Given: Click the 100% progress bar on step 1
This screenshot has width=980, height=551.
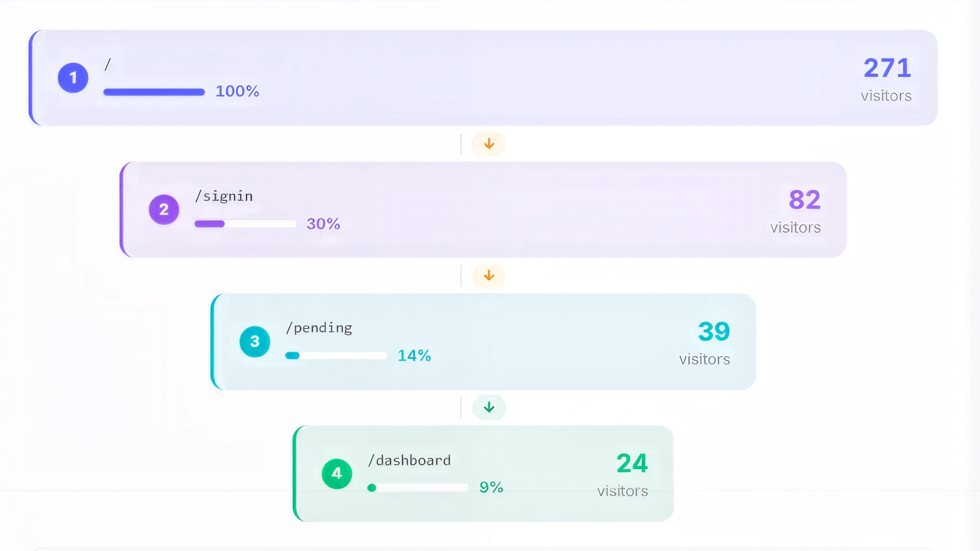Looking at the screenshot, I should [x=153, y=91].
